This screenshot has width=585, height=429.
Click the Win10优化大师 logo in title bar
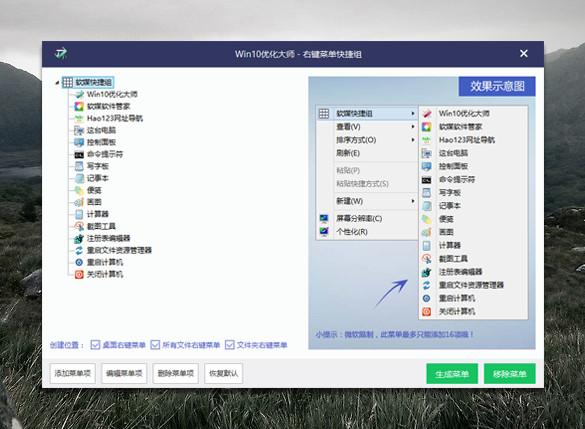pyautogui.click(x=61, y=53)
